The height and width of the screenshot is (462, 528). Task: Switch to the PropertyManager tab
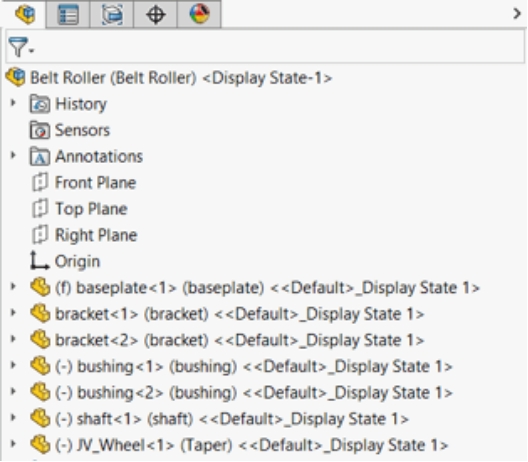coord(68,14)
